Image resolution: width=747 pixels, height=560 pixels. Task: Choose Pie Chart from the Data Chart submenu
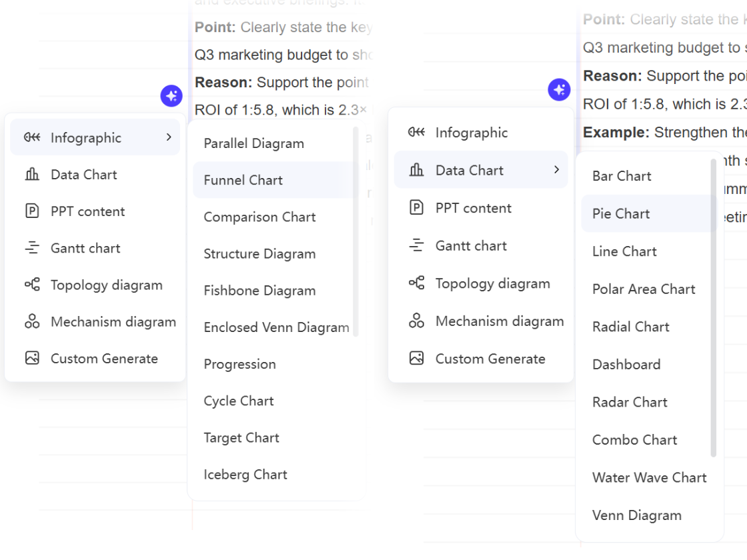[x=620, y=213]
